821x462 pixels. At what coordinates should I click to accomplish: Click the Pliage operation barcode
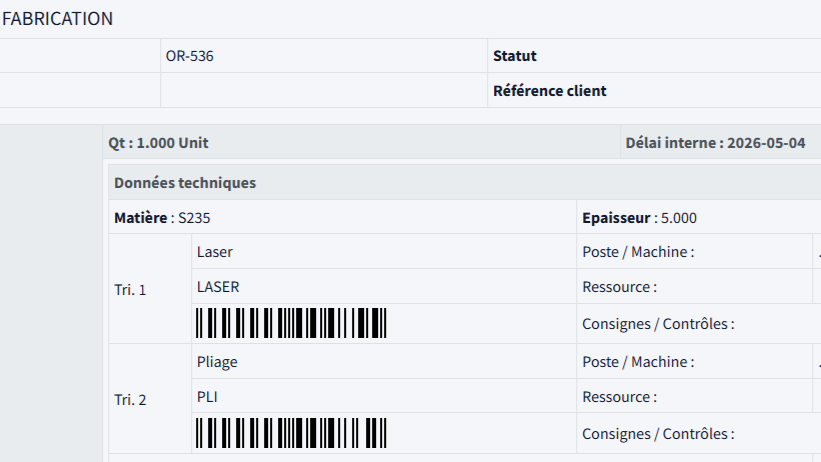point(291,433)
